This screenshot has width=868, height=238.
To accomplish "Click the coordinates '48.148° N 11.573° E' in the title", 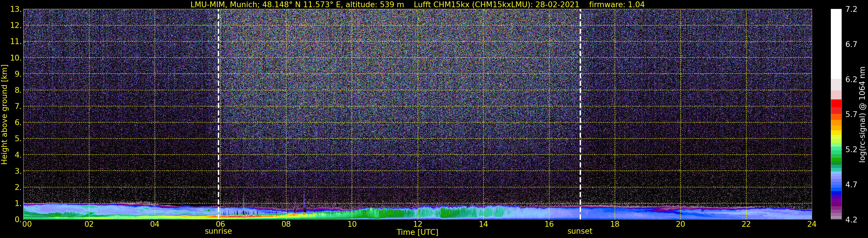I will [x=302, y=5].
